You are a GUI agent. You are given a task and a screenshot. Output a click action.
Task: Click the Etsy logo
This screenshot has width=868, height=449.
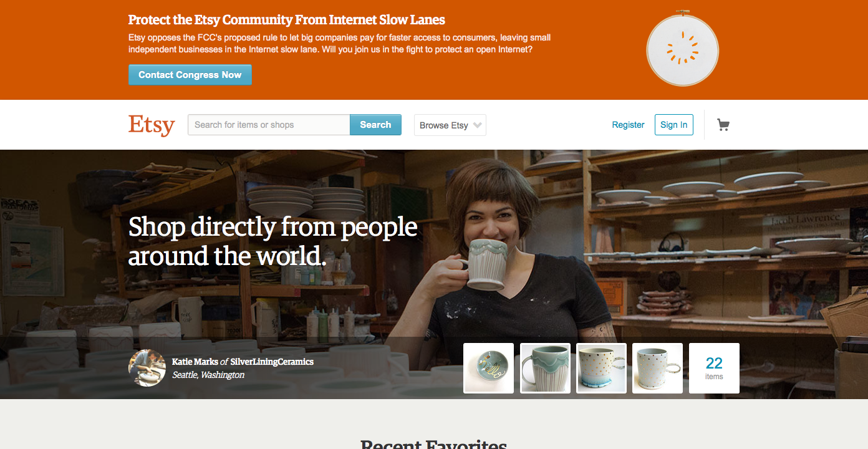152,125
